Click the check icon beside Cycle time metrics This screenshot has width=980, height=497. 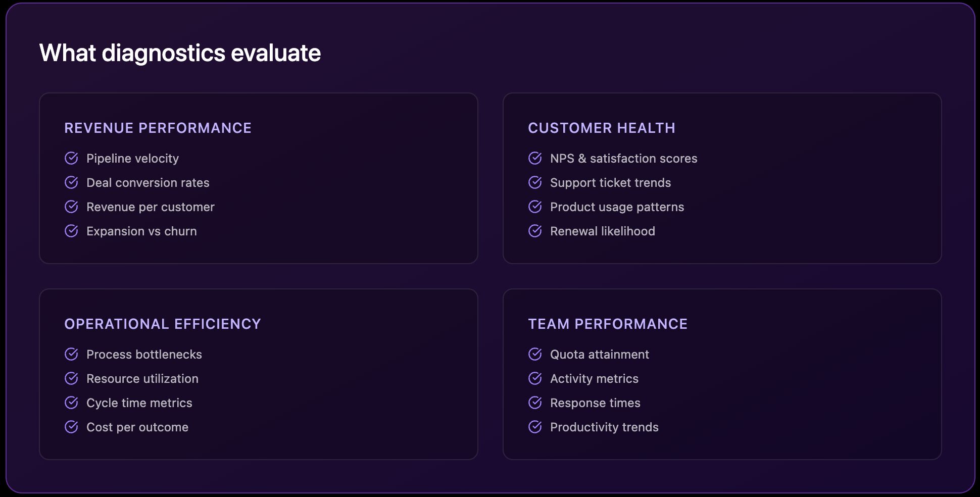point(71,403)
